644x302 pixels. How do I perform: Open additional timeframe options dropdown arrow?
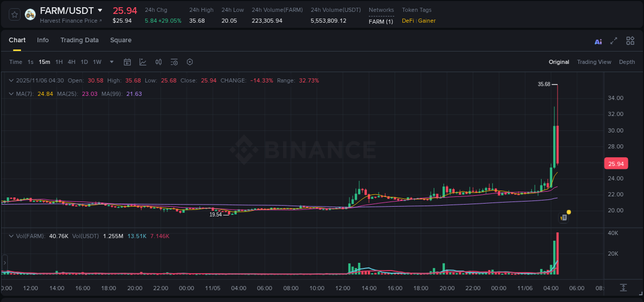coord(111,62)
